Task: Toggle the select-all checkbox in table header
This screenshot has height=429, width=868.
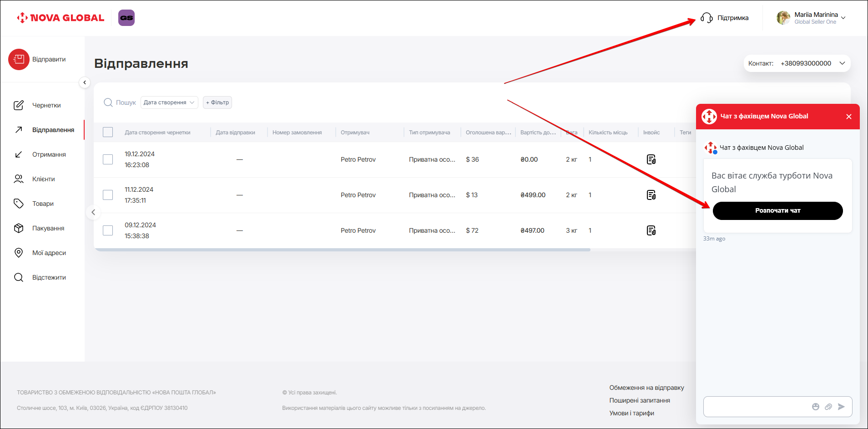Action: (x=108, y=132)
